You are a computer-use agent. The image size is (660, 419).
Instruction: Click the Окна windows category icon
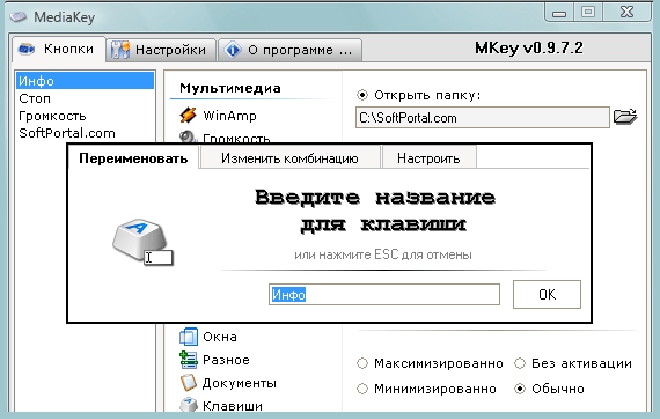point(187,337)
